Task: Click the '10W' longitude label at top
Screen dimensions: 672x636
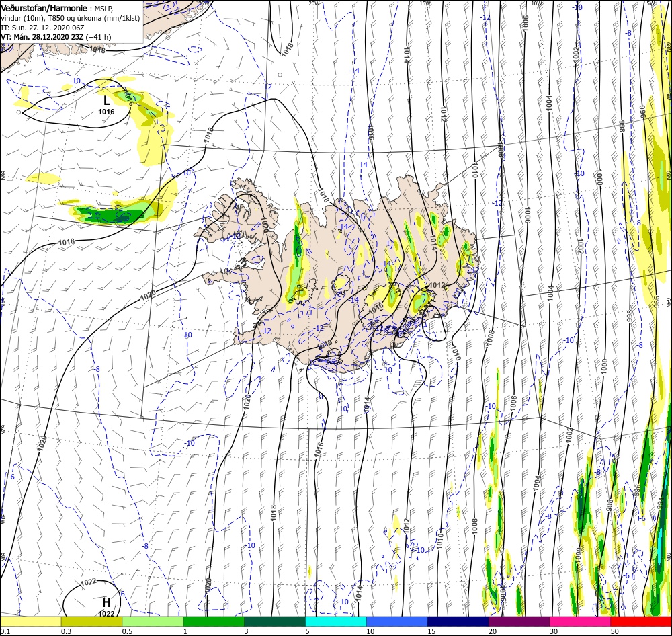Action: click(536, 3)
